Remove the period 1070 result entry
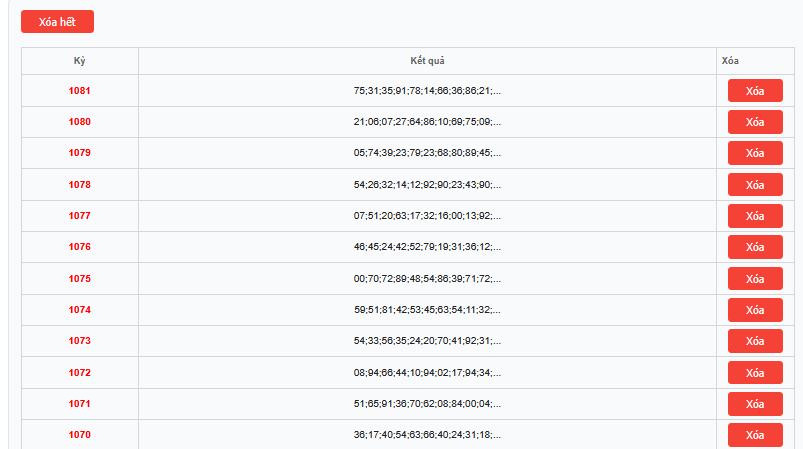Viewport: 803px width, 449px height. pyautogui.click(x=755, y=435)
